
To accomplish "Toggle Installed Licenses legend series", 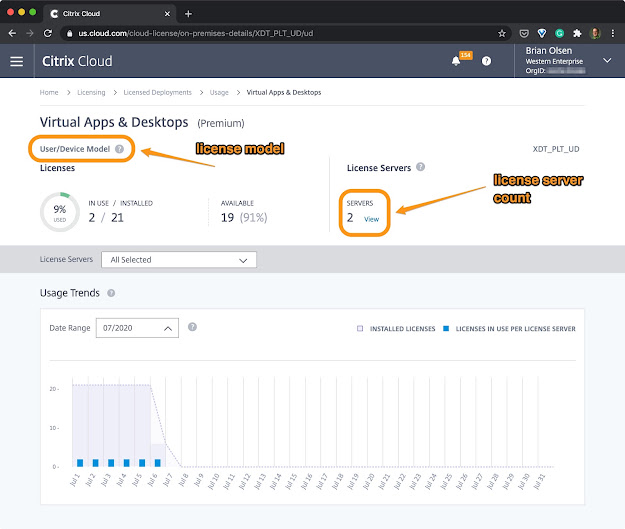I will pyautogui.click(x=396, y=328).
